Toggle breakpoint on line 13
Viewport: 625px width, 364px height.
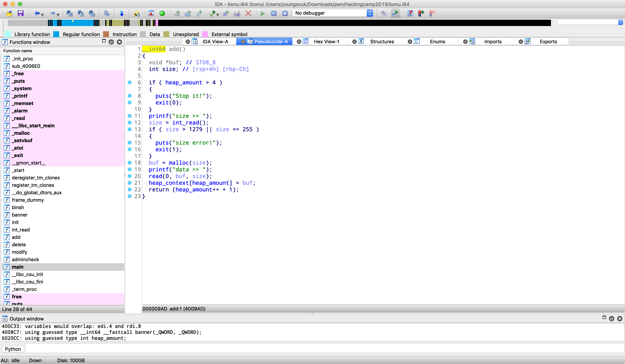pos(129,129)
